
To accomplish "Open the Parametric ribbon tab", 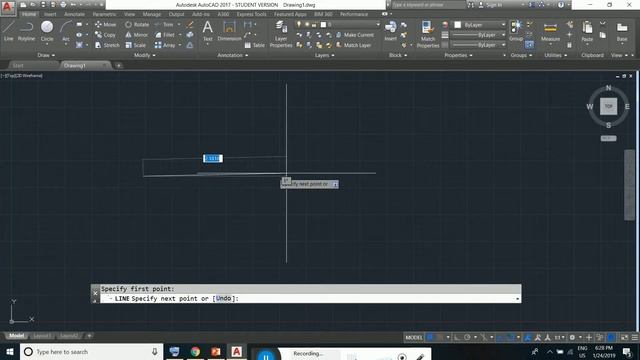I will point(104,14).
